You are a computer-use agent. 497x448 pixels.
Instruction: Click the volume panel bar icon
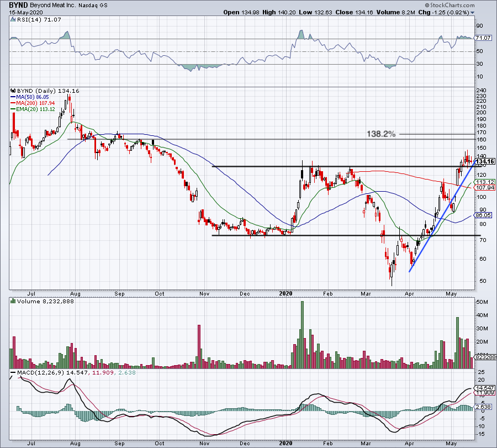[13, 301]
